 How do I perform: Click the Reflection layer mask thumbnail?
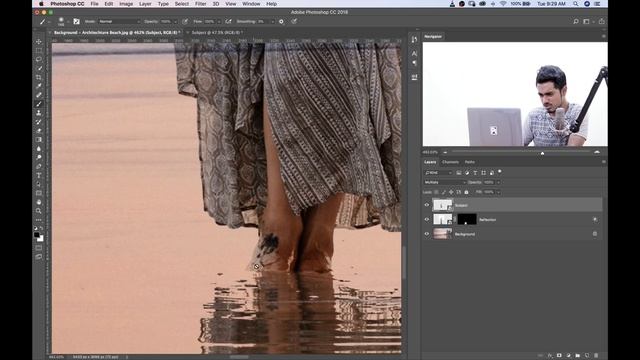click(x=467, y=220)
